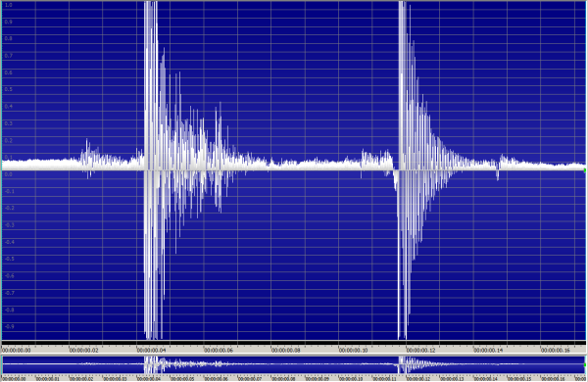This screenshot has width=588, height=382.
Task: Click the green end marker at waveform right edge
Action: coord(585,170)
